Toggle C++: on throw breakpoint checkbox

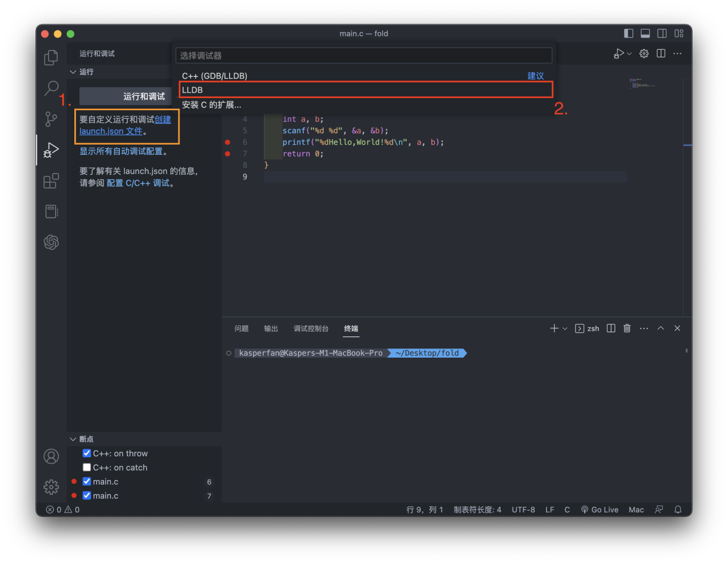coord(87,453)
